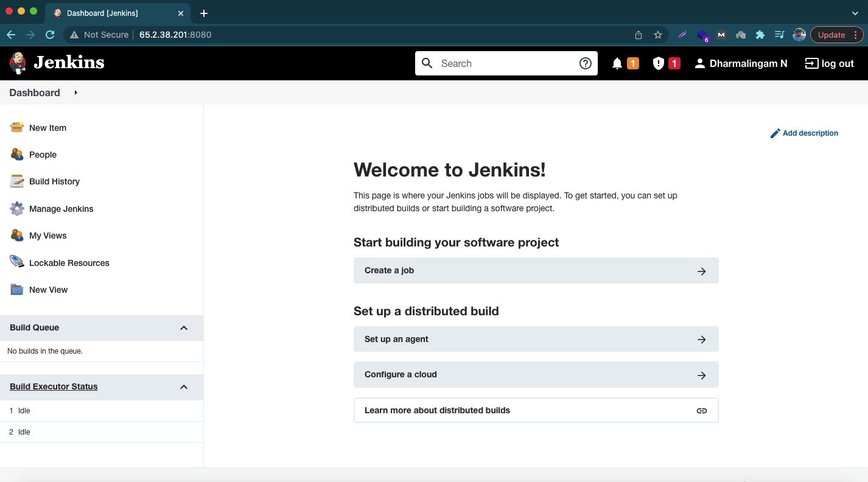Click the log out link
The width and height of the screenshot is (868, 482).
[x=838, y=63]
